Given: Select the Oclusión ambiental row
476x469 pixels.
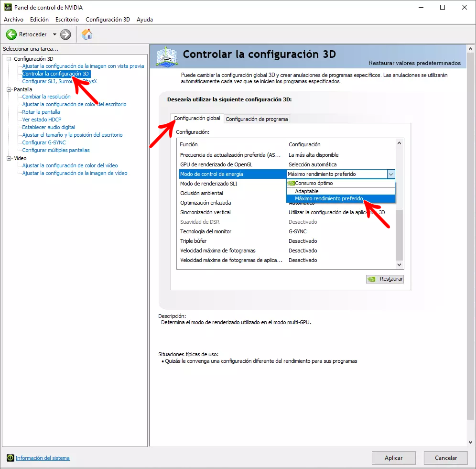Looking at the screenshot, I should coord(233,193).
